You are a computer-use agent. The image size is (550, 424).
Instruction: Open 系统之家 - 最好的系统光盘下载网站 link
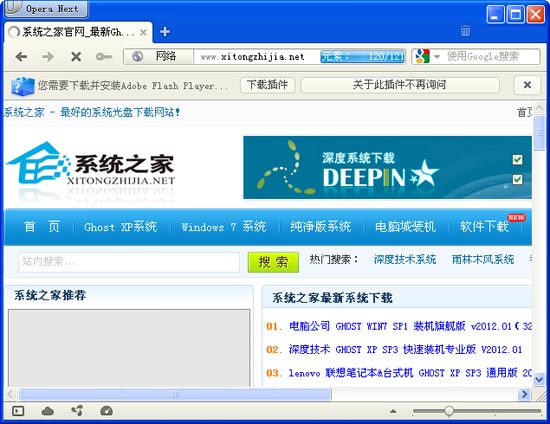(92, 112)
